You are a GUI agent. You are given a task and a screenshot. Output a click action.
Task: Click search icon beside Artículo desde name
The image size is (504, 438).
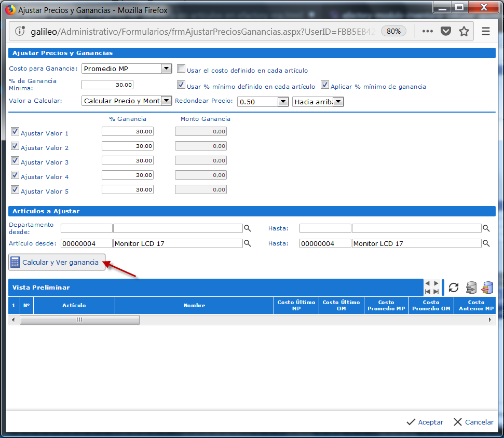point(248,243)
